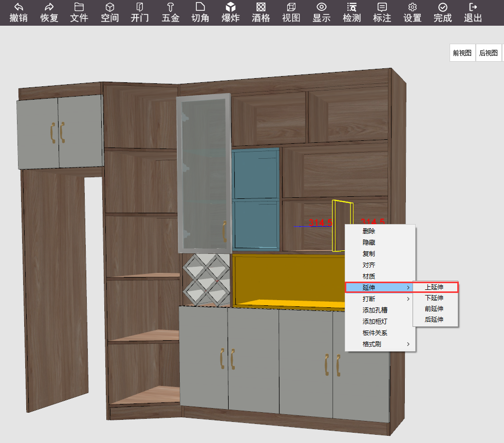Screen dimensions: 504x443
Task: Click the 恢复 redo icon
Action: [x=49, y=7]
